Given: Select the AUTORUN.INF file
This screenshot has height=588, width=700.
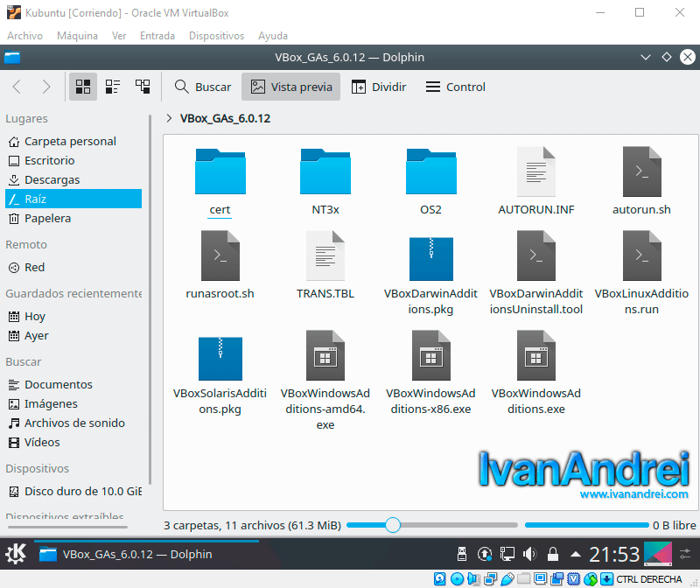Looking at the screenshot, I should pos(536,183).
